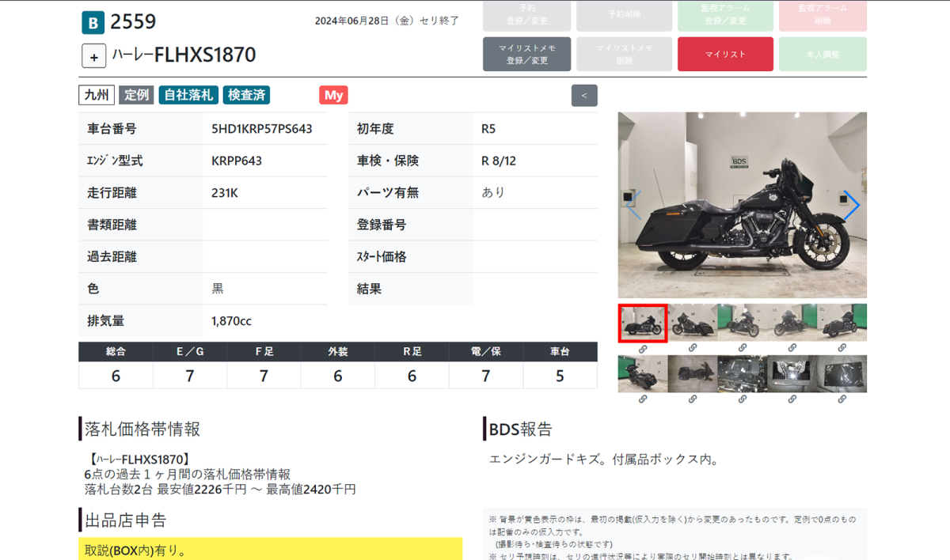The height and width of the screenshot is (560, 950).
Task: Click inspection value R 8/12
Action: coord(499,161)
